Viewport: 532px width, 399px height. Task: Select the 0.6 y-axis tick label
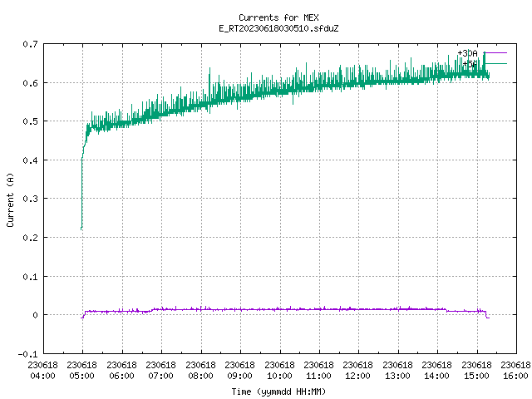coord(30,83)
